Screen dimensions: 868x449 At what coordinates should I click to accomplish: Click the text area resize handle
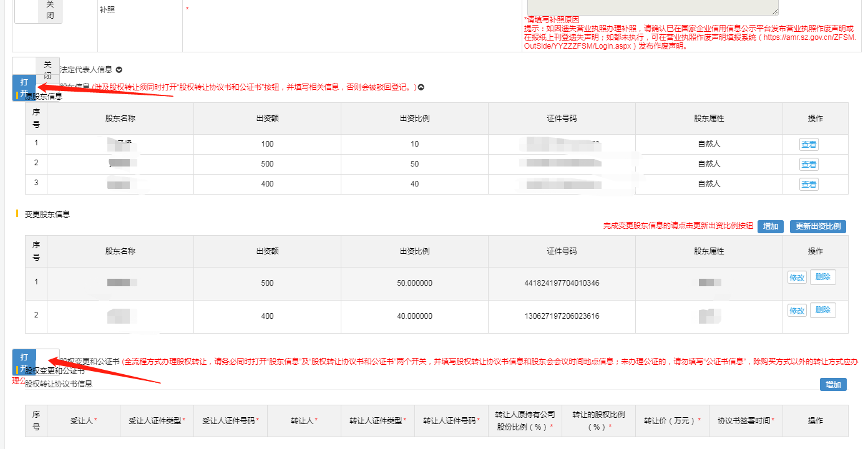pyautogui.click(x=775, y=12)
